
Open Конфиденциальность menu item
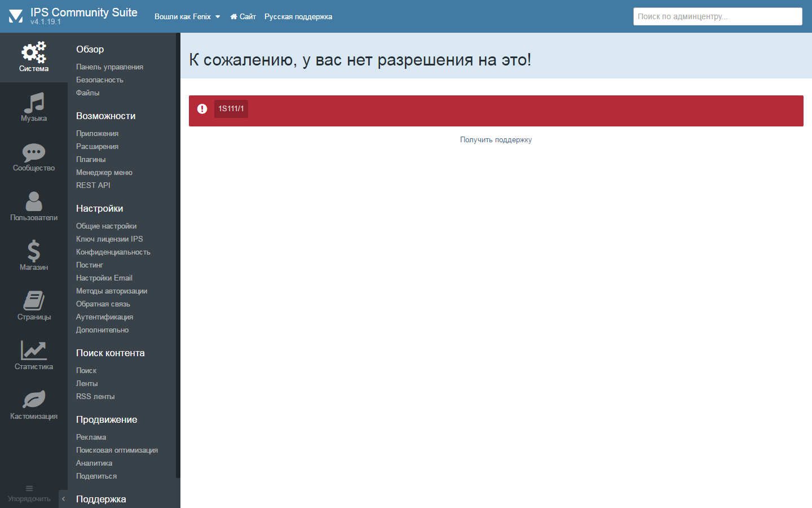click(113, 252)
